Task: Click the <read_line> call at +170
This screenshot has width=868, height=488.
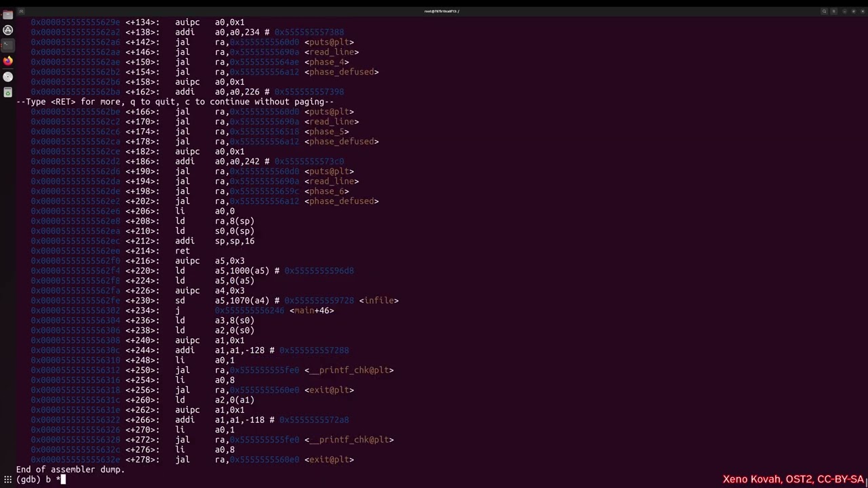Action: click(332, 121)
